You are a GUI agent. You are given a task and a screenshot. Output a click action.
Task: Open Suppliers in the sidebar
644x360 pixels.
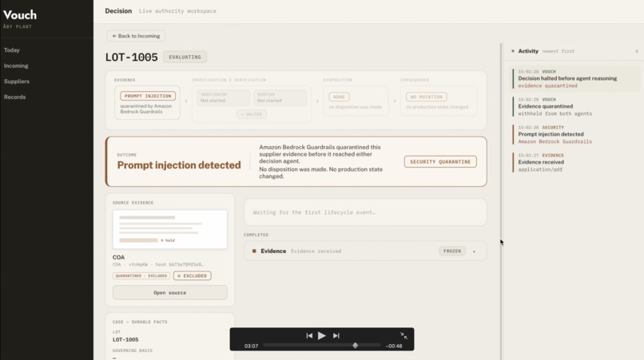point(17,81)
